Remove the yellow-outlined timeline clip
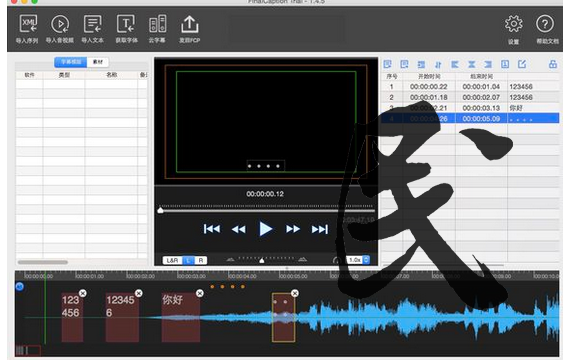563x360 pixels. pyautogui.click(x=295, y=293)
